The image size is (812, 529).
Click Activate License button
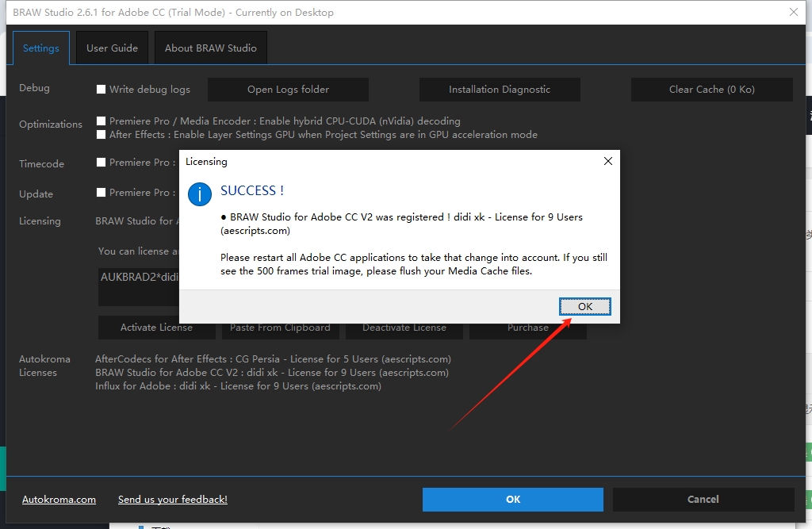pyautogui.click(x=156, y=328)
